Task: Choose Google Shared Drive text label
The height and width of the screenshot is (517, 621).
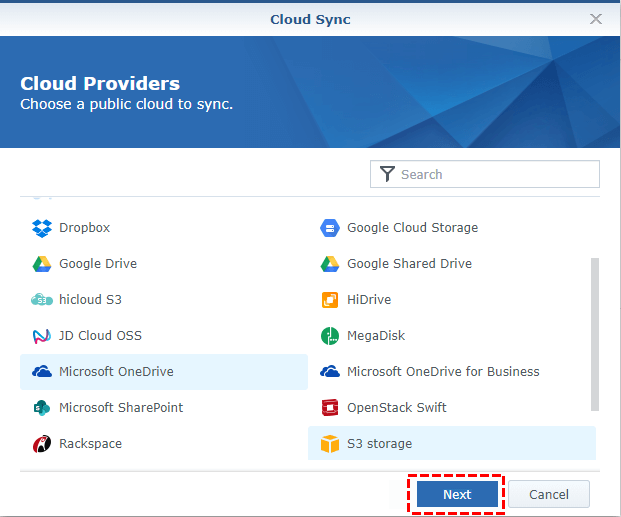Action: [x=409, y=264]
